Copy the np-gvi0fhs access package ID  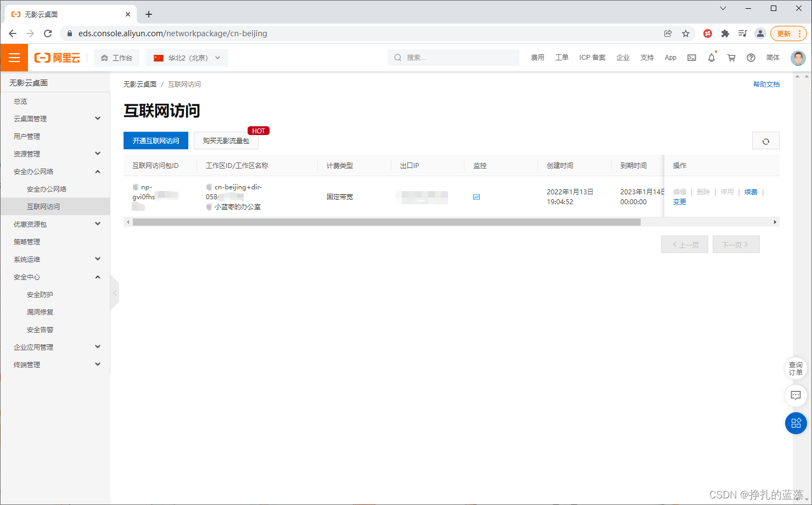coord(135,187)
